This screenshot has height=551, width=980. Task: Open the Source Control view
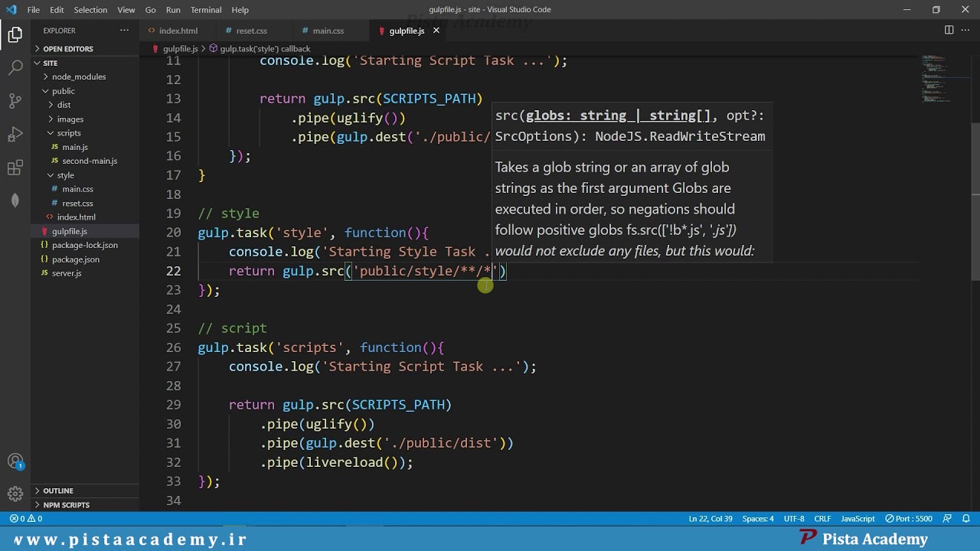(15, 101)
